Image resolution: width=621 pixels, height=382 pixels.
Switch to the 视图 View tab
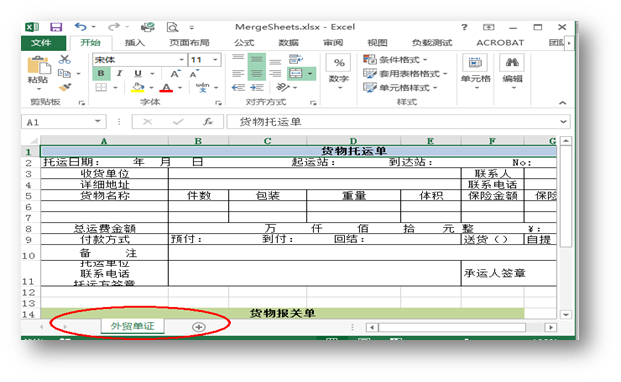(x=377, y=42)
